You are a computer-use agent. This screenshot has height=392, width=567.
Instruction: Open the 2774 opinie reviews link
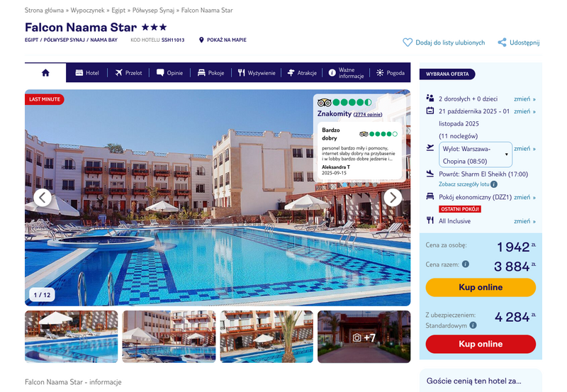click(368, 114)
